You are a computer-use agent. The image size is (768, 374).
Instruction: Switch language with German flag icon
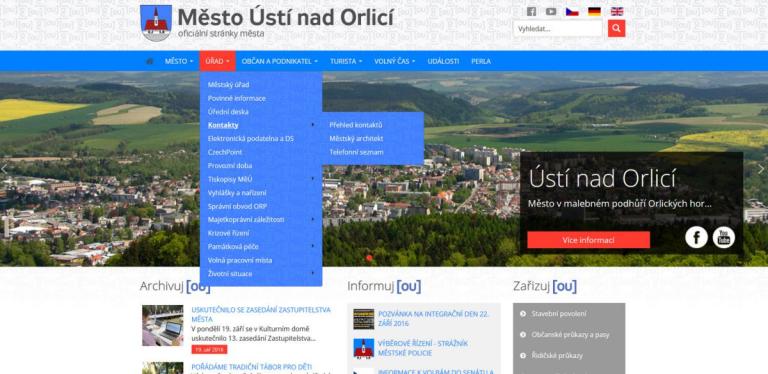click(595, 12)
